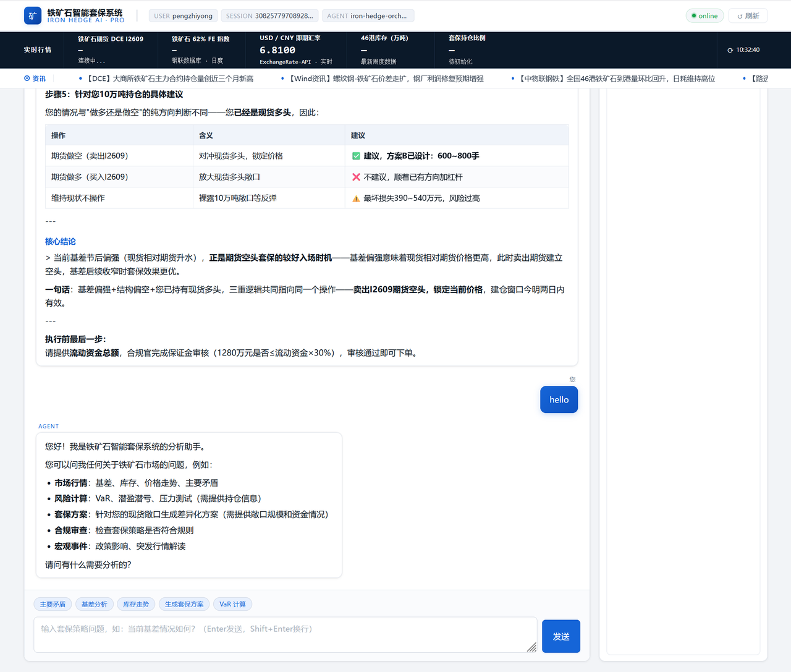Click the 铁矿石期货 DCE I2609 ticker

click(111, 49)
